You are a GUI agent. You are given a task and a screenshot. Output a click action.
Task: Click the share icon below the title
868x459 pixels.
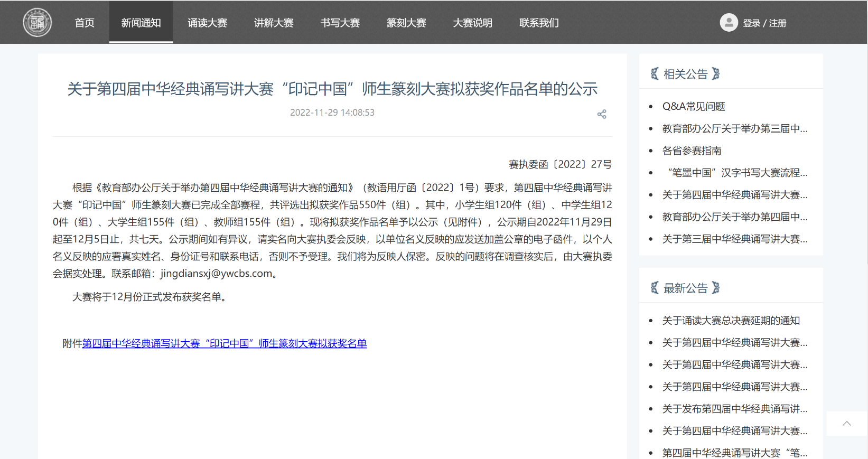(602, 114)
